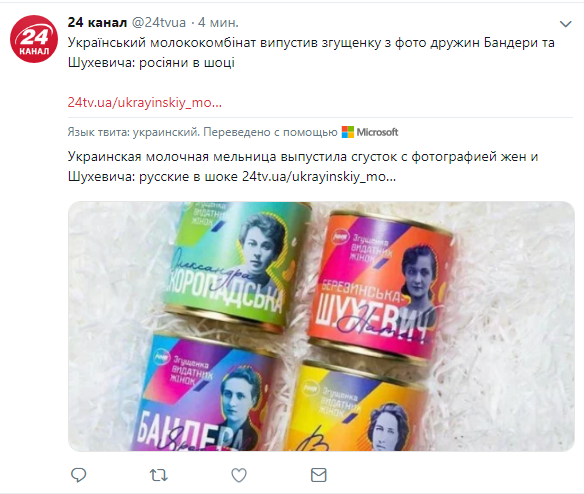This screenshot has width=584, height=494.
Task: Retweet using the arrows icon
Action: (x=159, y=475)
